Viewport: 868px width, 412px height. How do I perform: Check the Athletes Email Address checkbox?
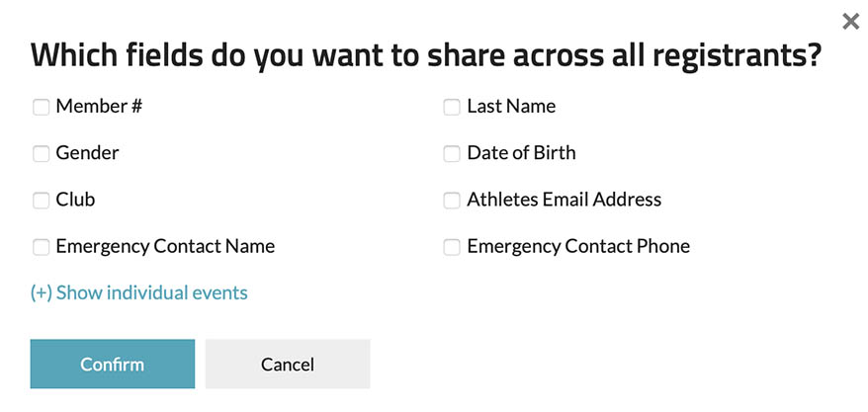pyautogui.click(x=452, y=201)
